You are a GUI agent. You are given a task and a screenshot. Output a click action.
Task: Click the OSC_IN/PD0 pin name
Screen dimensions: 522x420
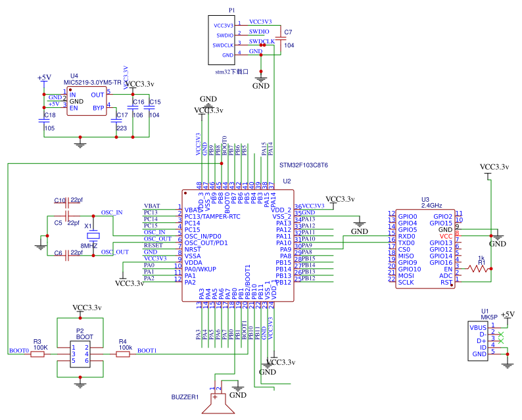(x=202, y=237)
